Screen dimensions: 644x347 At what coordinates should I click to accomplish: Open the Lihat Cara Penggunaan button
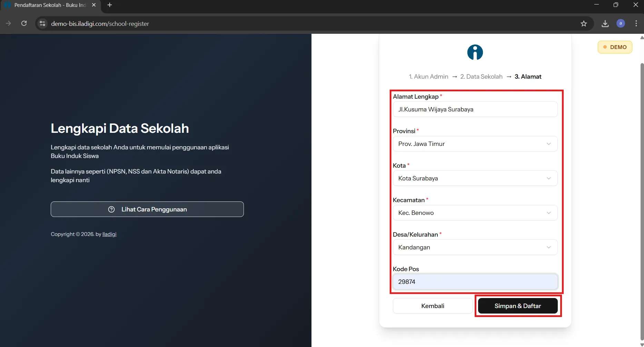147,209
